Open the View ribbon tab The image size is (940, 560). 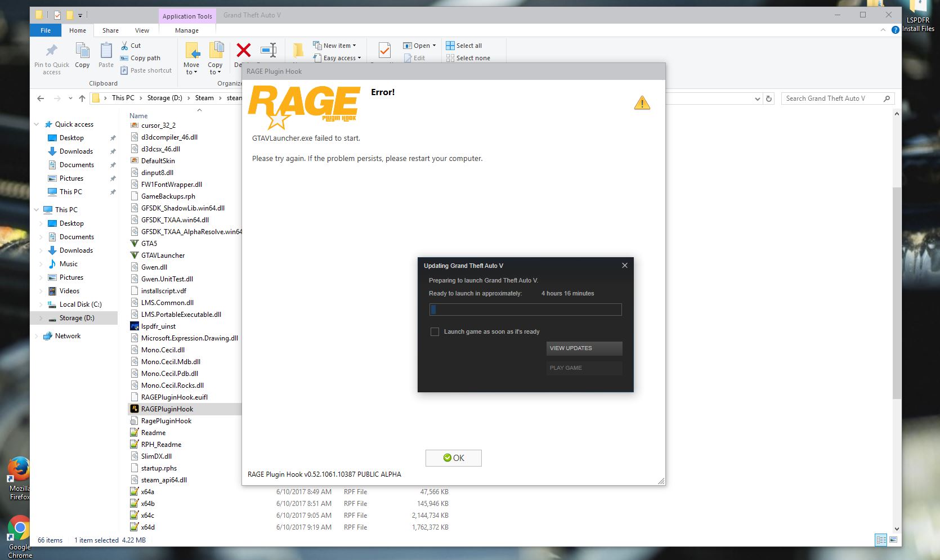[142, 30]
